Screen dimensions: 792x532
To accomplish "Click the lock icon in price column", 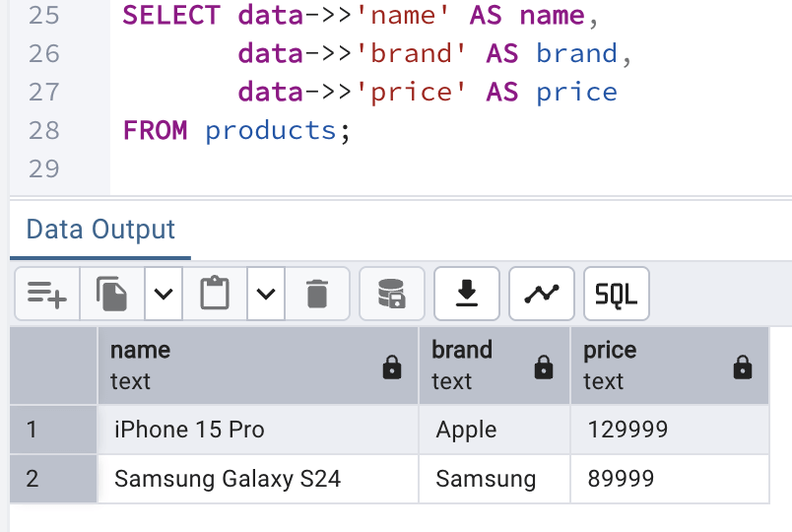I will pos(744,367).
